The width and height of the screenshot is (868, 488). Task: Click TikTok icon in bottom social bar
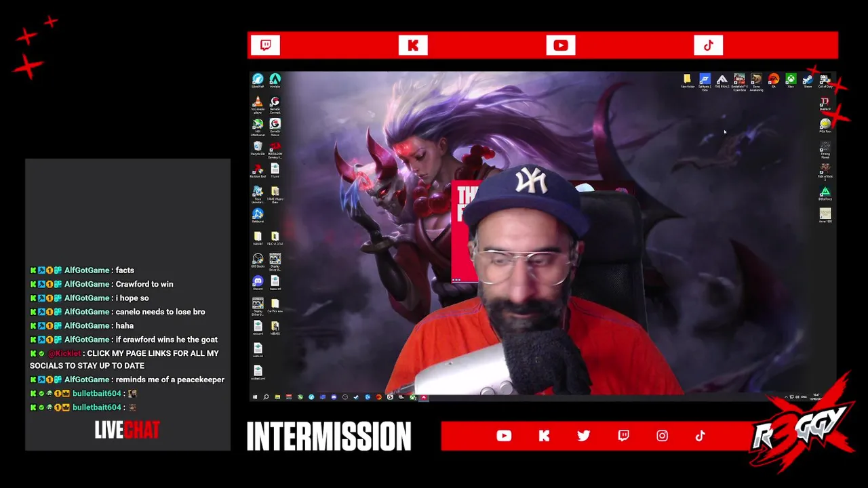point(701,436)
